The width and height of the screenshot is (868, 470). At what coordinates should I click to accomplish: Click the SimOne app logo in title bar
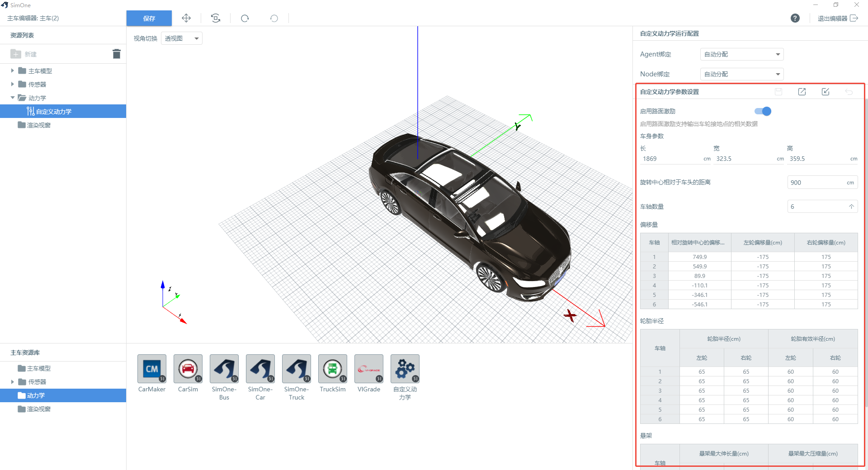[x=5, y=5]
